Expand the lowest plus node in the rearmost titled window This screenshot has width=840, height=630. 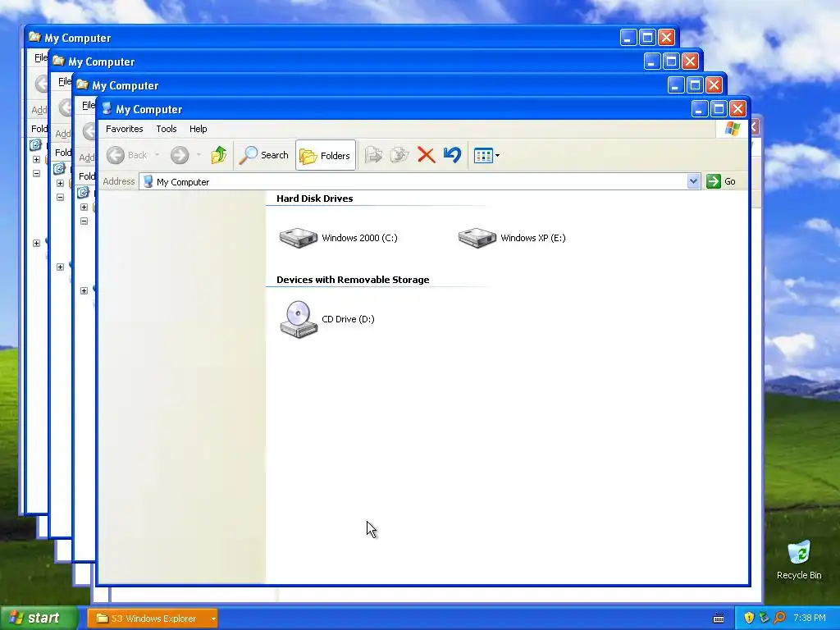[36, 243]
